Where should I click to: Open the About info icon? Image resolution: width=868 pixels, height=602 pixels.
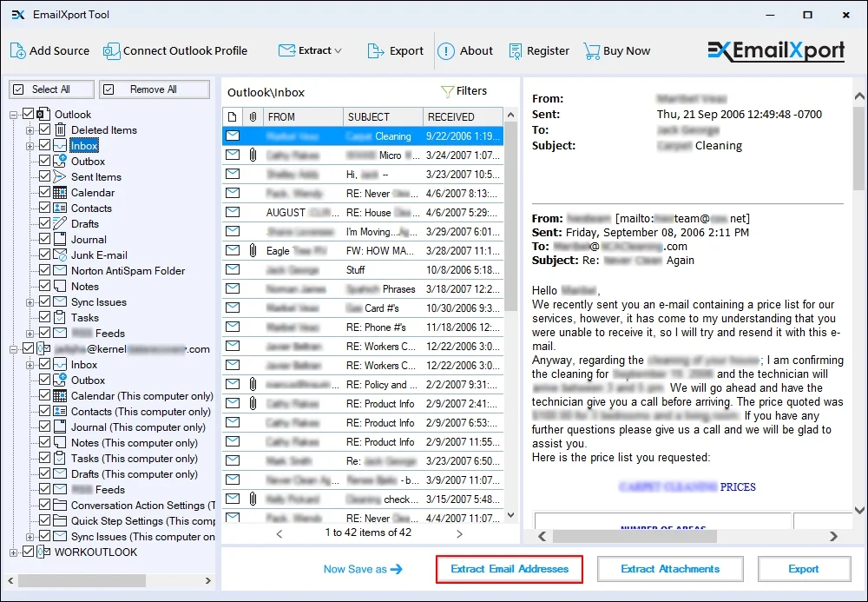(445, 51)
